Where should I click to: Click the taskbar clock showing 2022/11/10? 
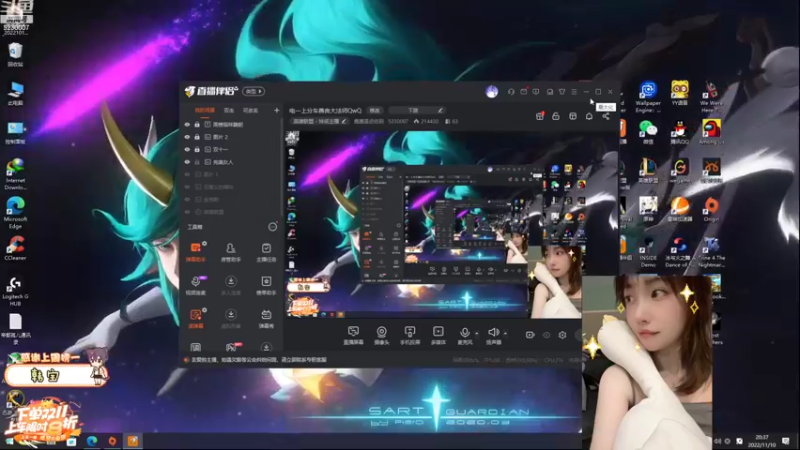[761, 441]
